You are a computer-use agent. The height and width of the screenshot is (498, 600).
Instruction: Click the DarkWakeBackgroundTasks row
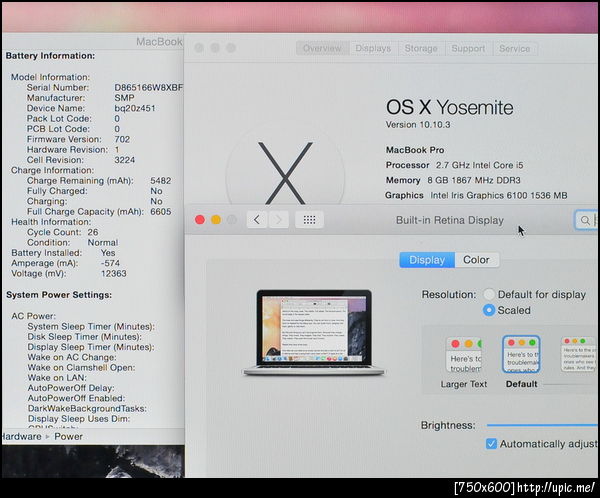point(87,409)
